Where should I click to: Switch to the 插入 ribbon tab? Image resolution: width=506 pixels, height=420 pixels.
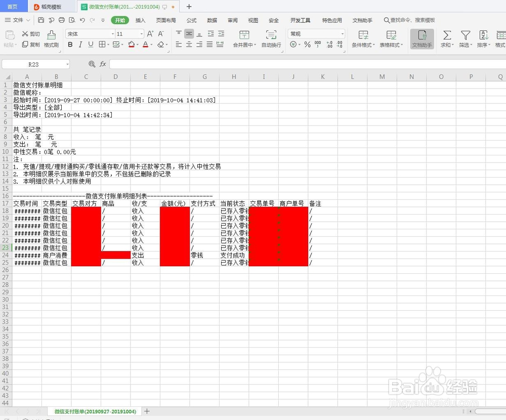coord(140,20)
